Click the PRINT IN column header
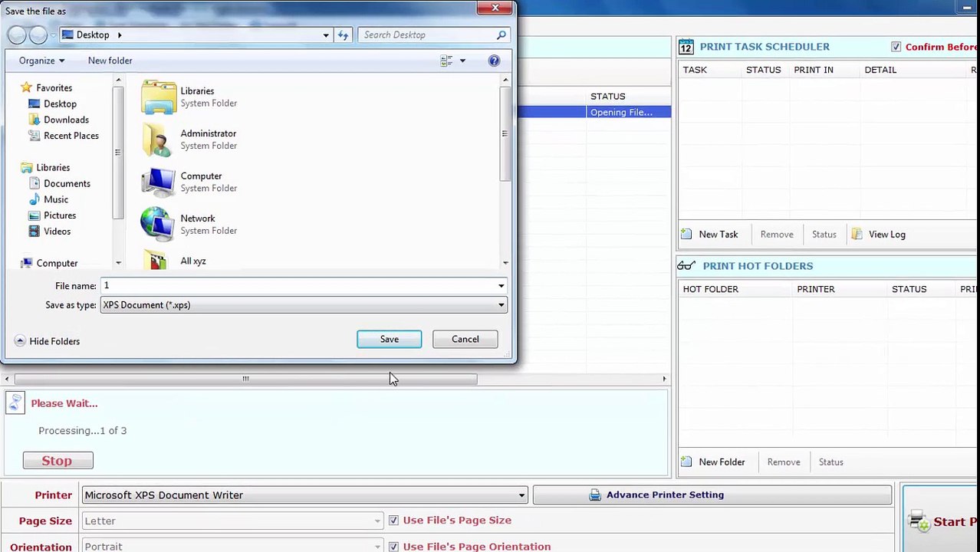 pyautogui.click(x=814, y=70)
